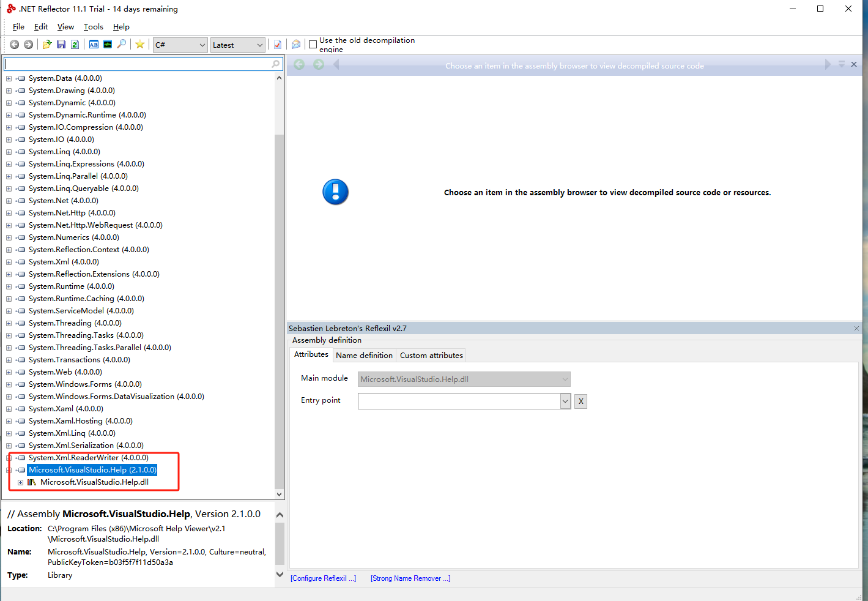Click the bookmarks star icon
This screenshot has height=601, width=868.
coord(140,45)
